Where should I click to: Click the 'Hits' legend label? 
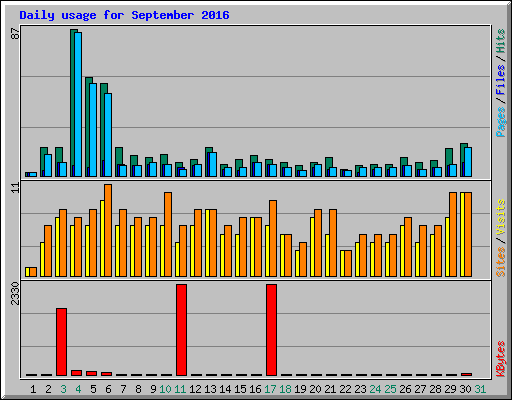tap(500, 41)
